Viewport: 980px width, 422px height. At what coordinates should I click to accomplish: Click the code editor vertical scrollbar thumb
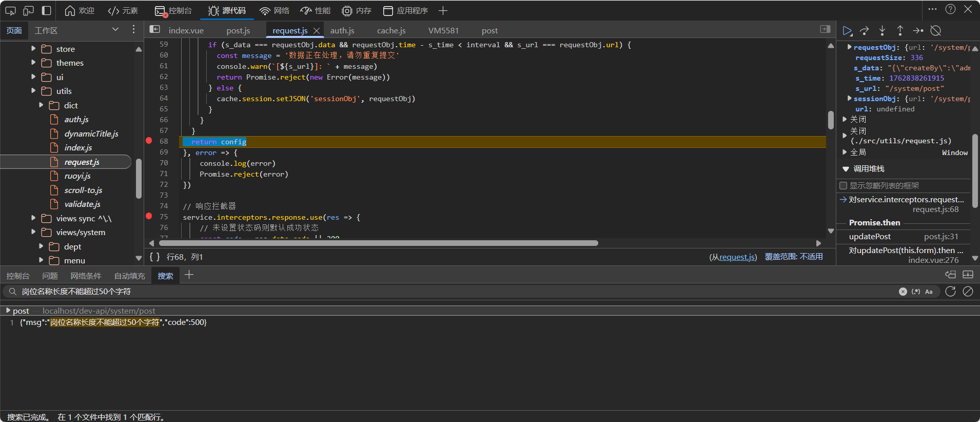831,120
